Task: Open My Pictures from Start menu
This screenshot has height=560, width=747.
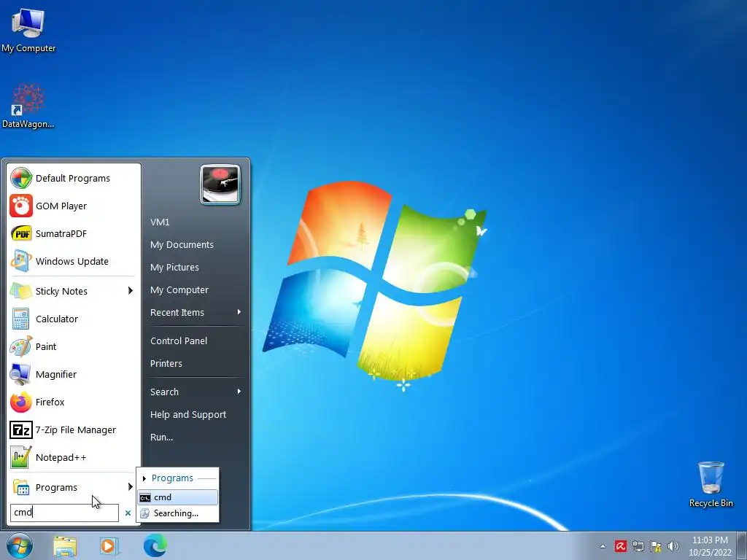Action: click(196, 267)
